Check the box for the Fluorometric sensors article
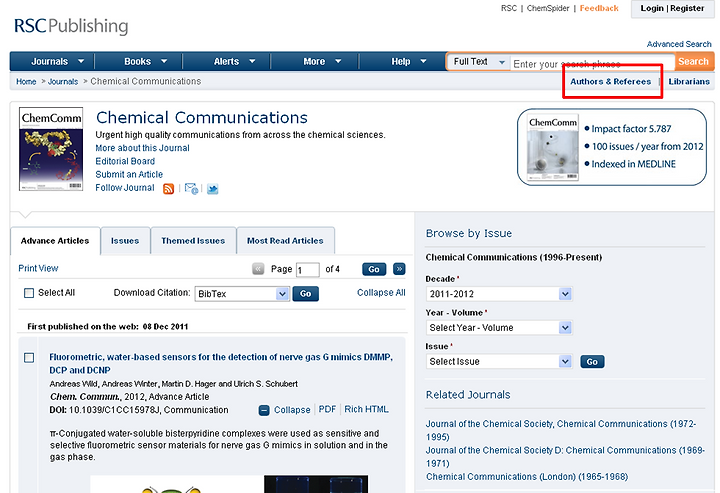720x493 pixels. pyautogui.click(x=29, y=358)
